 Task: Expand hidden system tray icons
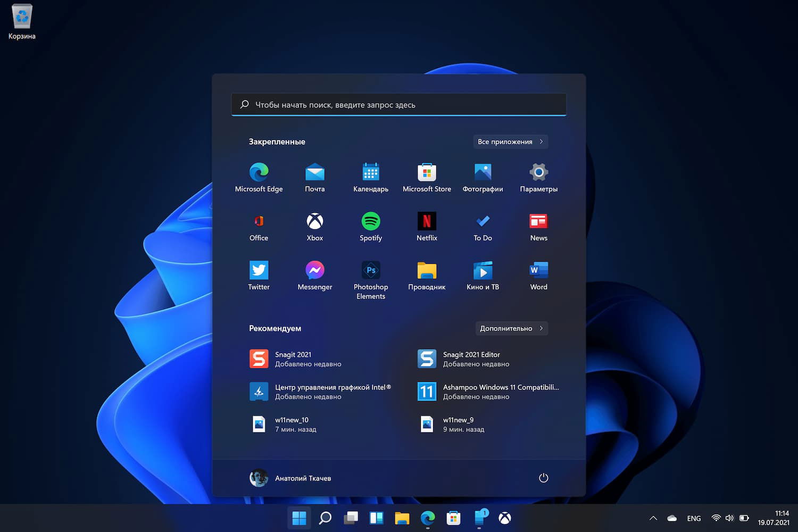(x=653, y=518)
